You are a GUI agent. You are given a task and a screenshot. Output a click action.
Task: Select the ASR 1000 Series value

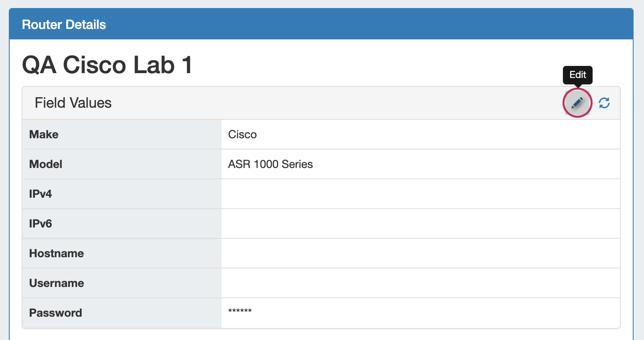click(x=270, y=164)
